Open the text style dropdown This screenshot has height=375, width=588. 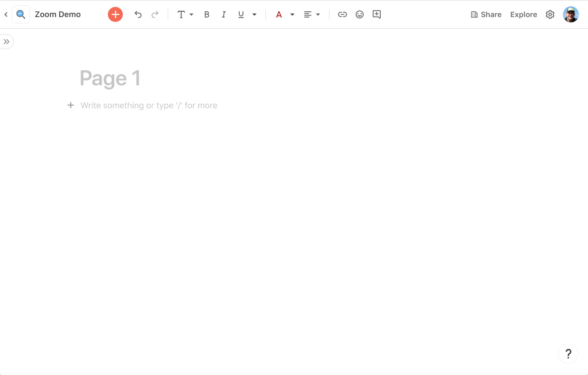(x=185, y=14)
